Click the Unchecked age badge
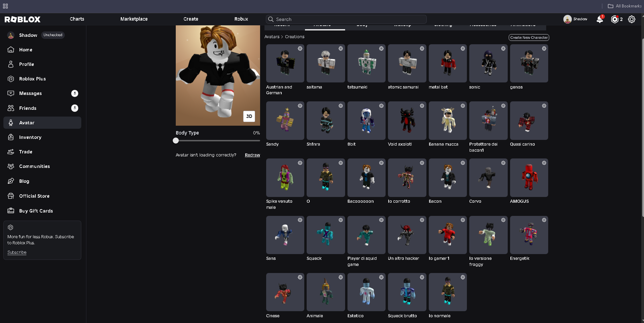The height and width of the screenshot is (323, 644). [53, 35]
